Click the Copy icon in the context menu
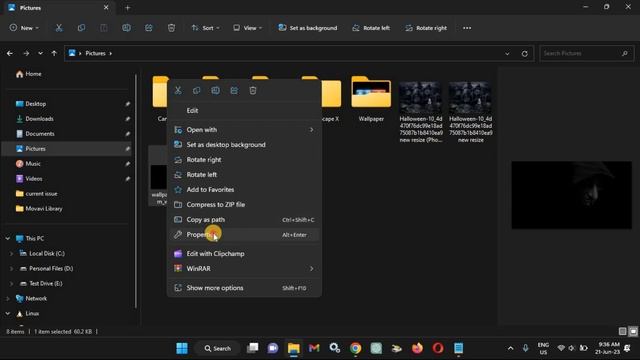The image size is (640, 360). (x=197, y=90)
